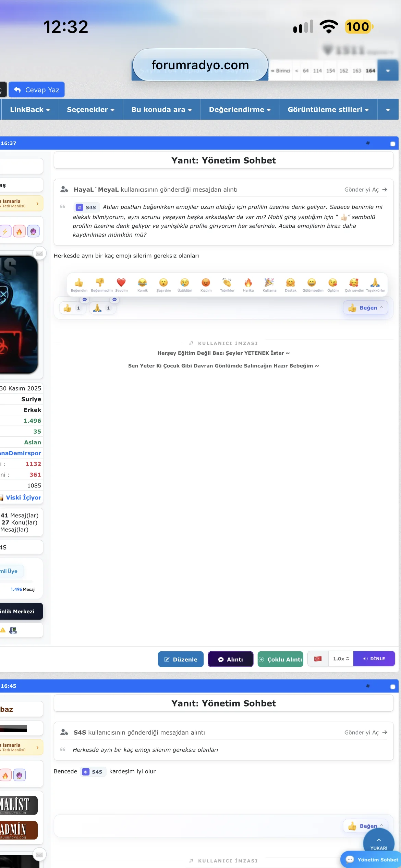The height and width of the screenshot is (868, 401).
Task: Click the thumbs-up reaction count of 1
Action: (x=72, y=308)
